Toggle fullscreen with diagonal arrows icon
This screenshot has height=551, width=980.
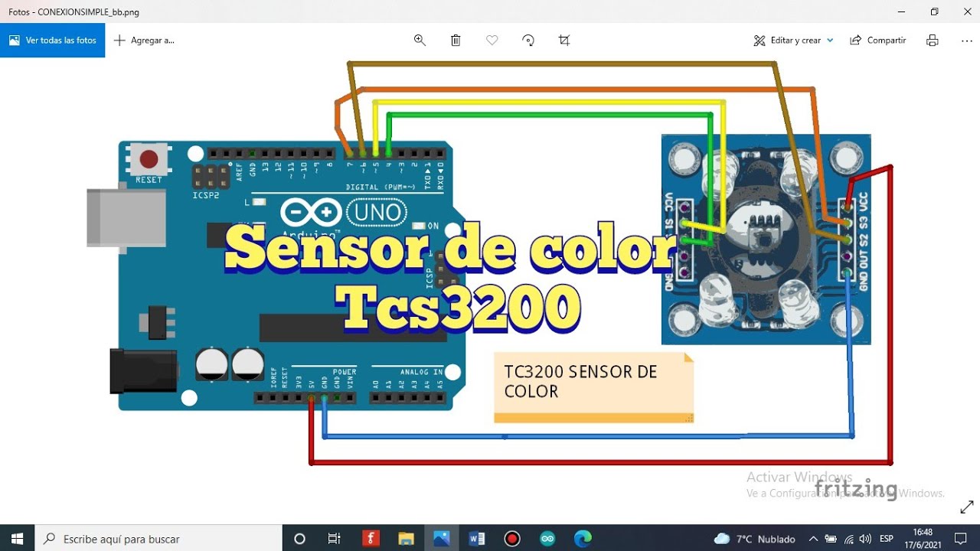click(x=966, y=507)
